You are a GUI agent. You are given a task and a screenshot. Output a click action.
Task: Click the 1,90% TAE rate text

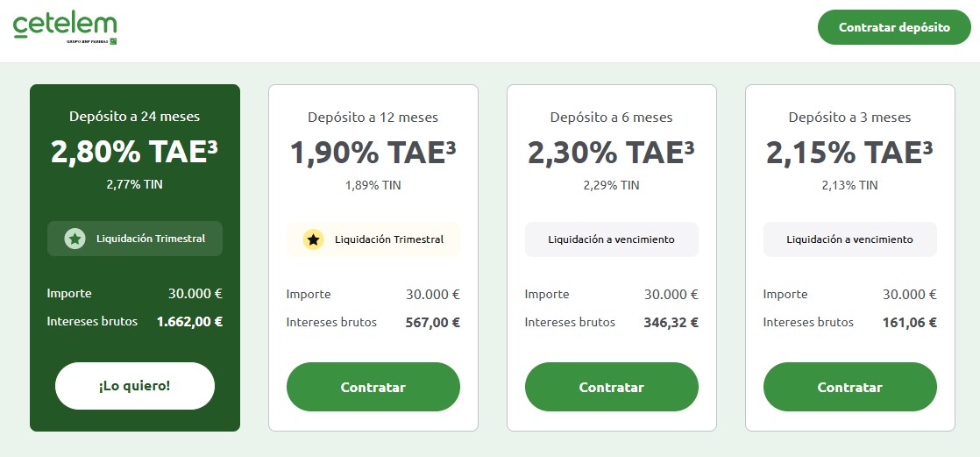tap(373, 153)
